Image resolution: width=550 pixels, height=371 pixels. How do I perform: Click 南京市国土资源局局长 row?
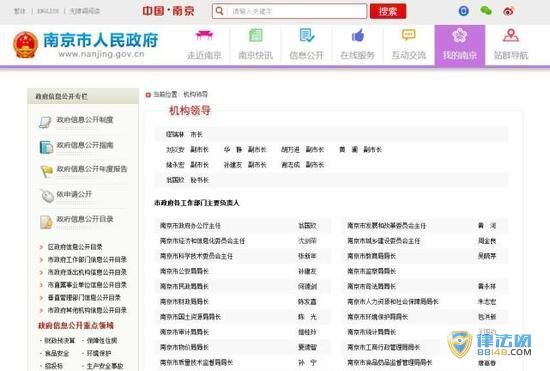click(x=242, y=317)
